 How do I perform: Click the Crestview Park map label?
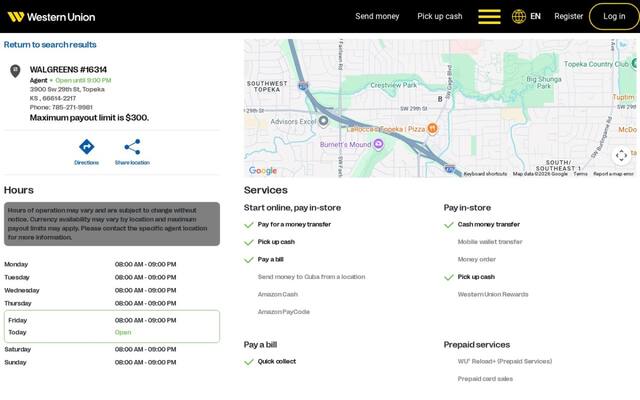click(393, 85)
